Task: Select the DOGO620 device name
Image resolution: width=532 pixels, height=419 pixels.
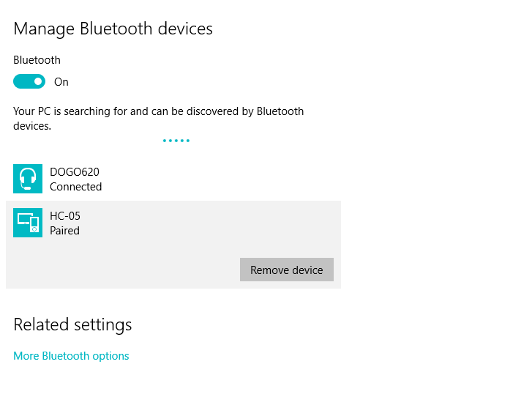Action: pos(75,172)
